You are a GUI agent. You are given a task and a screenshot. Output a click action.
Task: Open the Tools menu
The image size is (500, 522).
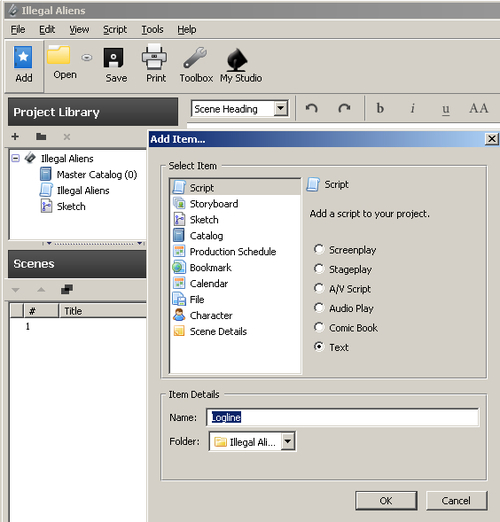click(152, 29)
